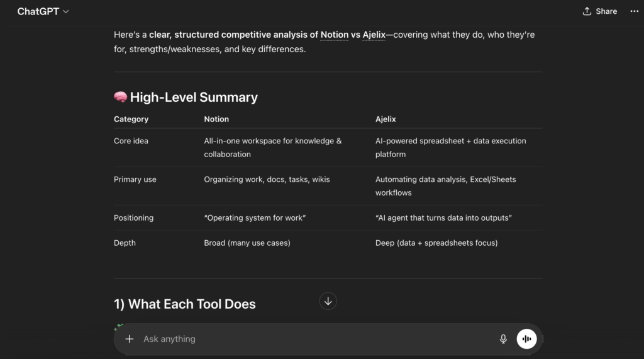The image size is (644, 359).
Task: Click the Share button in the header
Action: tap(599, 11)
